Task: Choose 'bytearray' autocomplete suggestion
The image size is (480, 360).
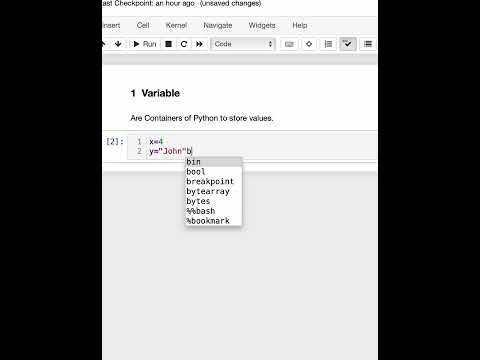Action: pyautogui.click(x=213, y=191)
